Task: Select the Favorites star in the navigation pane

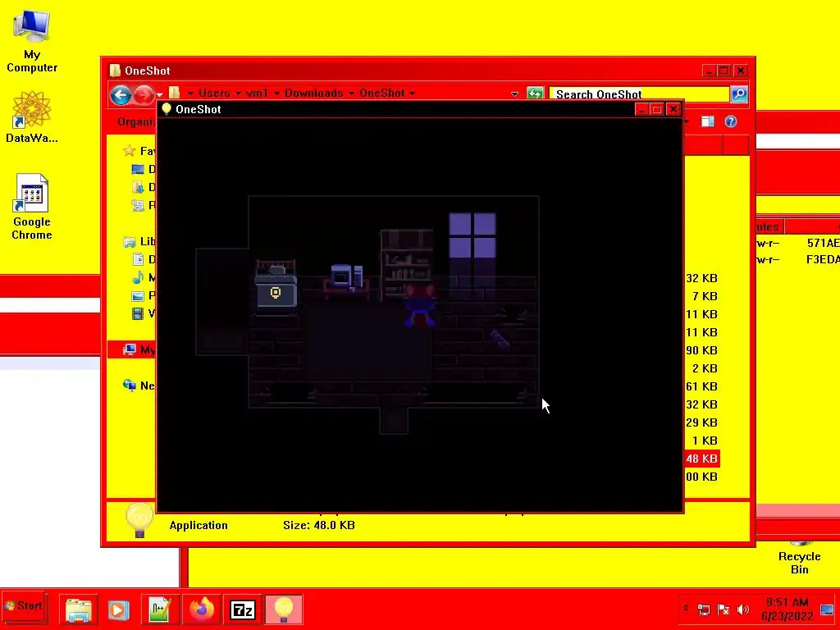Action: pos(129,151)
